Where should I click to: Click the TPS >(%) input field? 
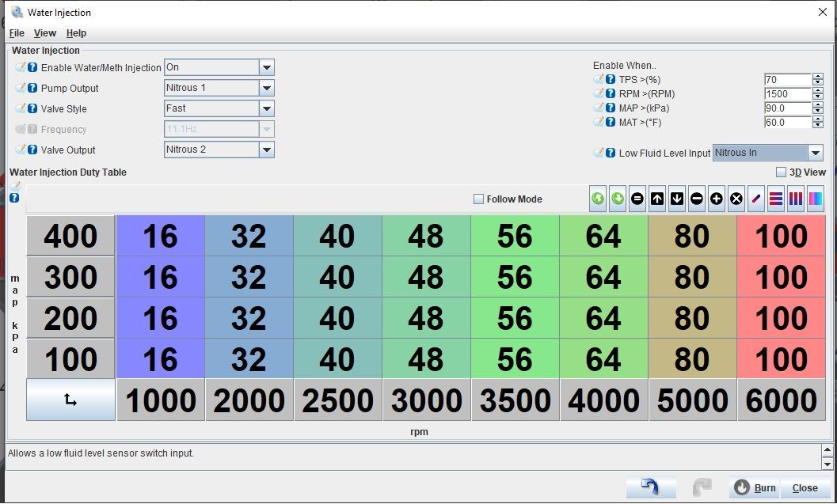[787, 79]
